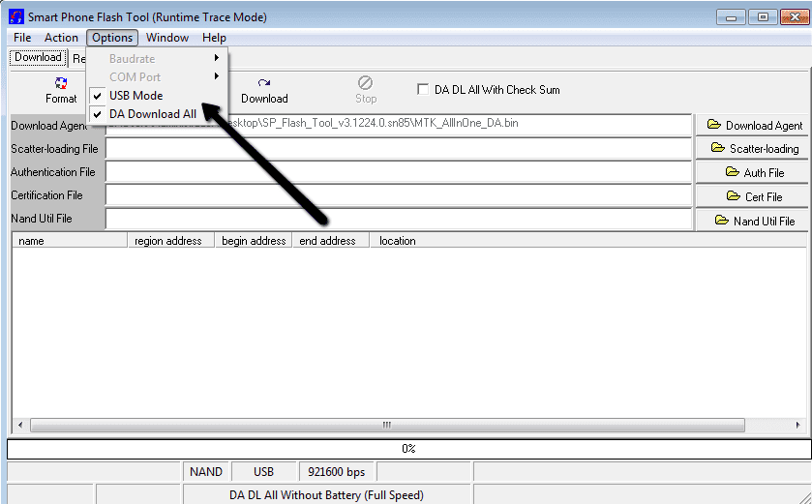Viewport: 812px width, 504px height.
Task: Switch to the Download tab
Action: coord(39,57)
